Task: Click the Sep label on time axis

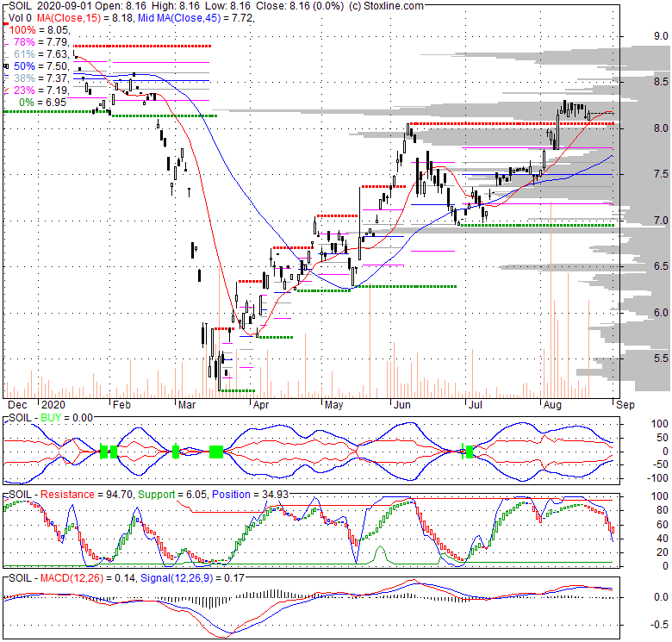Action: (625, 405)
